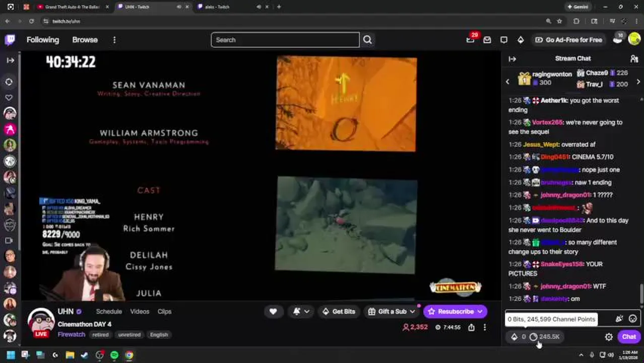Open the Windows Start button
Viewport: 644px width, 363px height.
(10, 355)
